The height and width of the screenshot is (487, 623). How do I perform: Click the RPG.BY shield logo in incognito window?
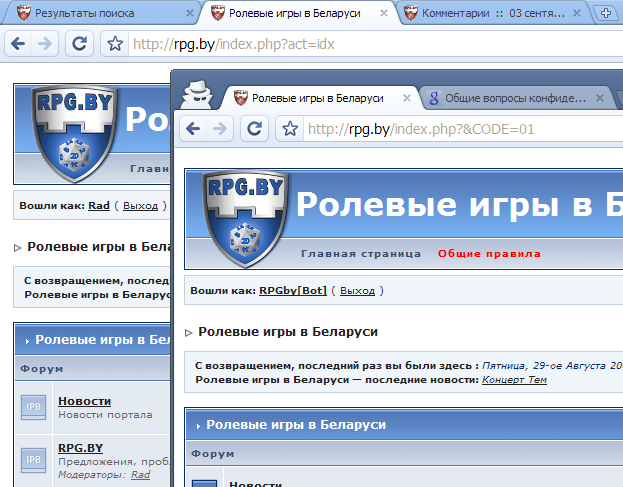coord(245,218)
